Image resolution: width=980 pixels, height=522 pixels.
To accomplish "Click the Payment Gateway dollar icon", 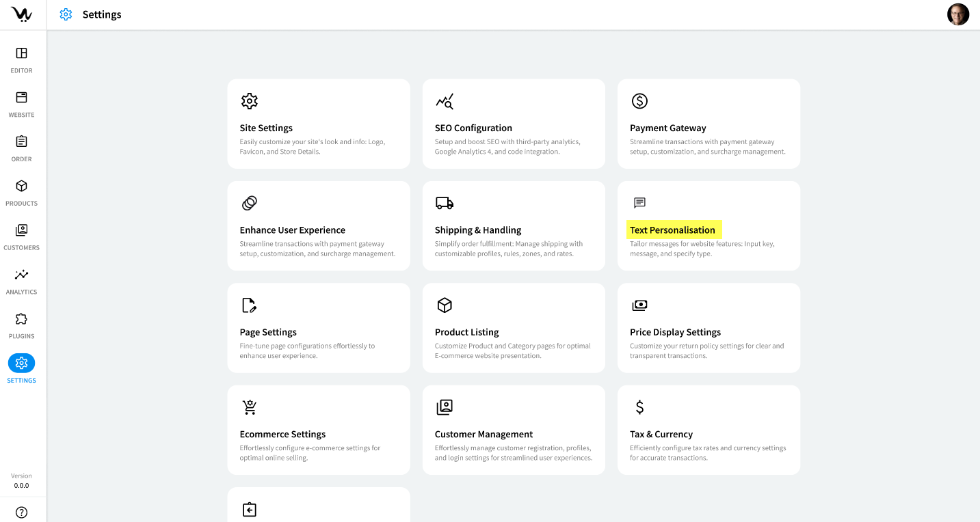I will point(639,101).
